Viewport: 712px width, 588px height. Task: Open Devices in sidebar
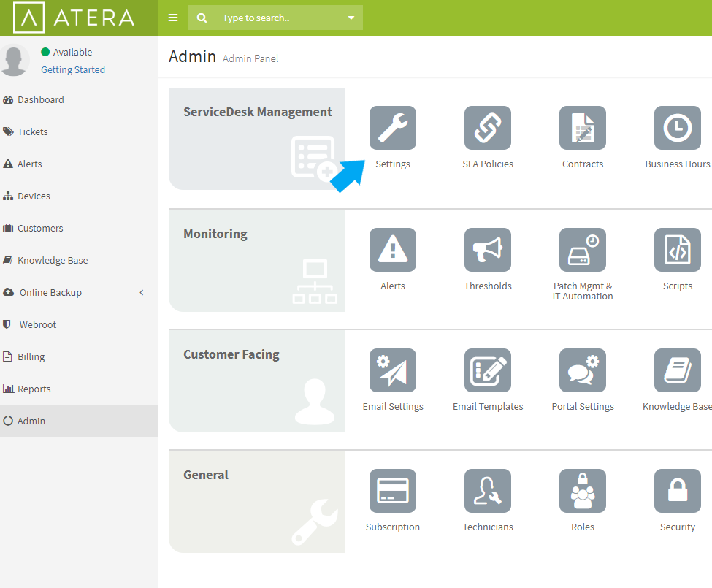pyautogui.click(x=79, y=196)
